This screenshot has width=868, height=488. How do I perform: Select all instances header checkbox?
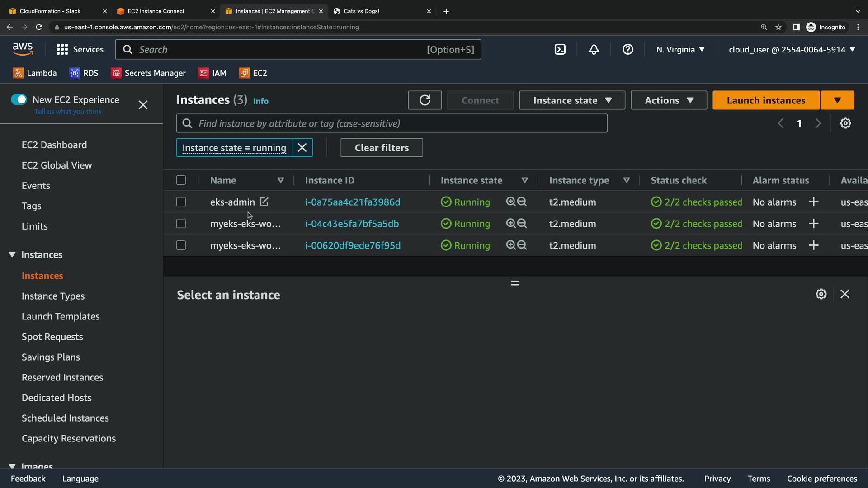click(x=181, y=180)
